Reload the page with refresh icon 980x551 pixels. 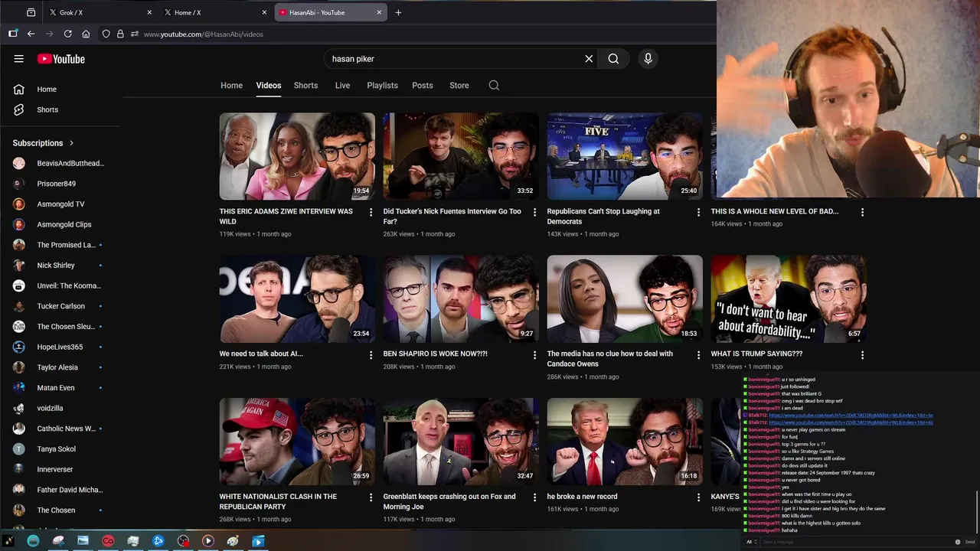(x=67, y=34)
